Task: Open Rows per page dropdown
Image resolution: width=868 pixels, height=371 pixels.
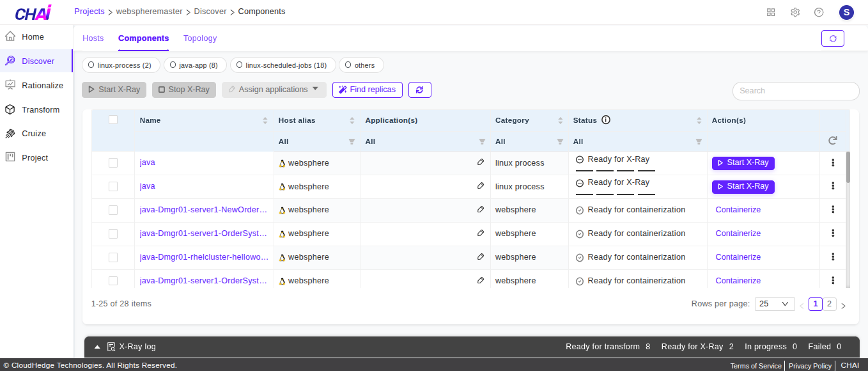Action: click(775, 304)
